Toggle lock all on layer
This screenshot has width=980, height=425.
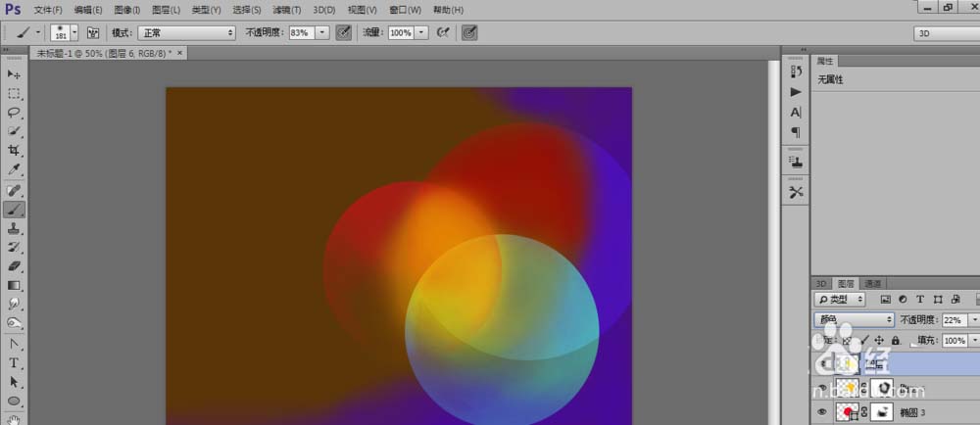[895, 340]
